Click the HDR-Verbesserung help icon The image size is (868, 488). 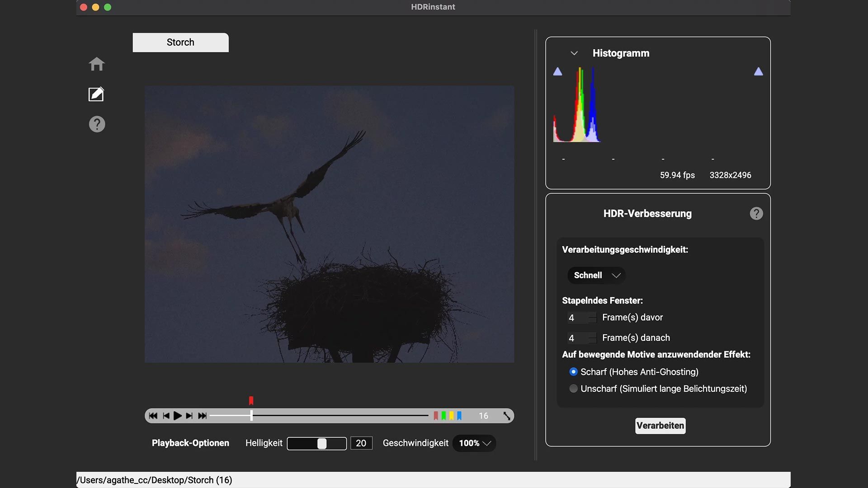coord(756,213)
